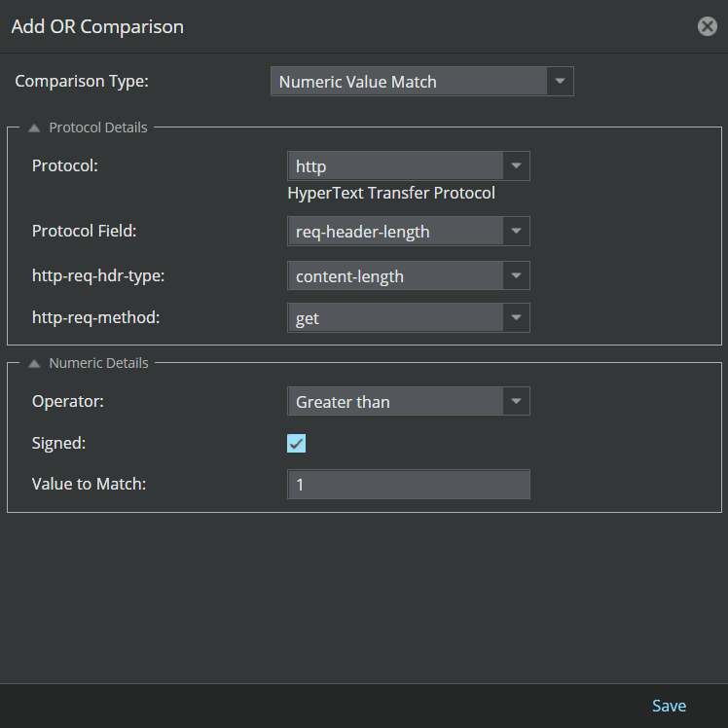Click the Comparison Type dropdown arrow
The height and width of the screenshot is (728, 728).
pos(560,81)
